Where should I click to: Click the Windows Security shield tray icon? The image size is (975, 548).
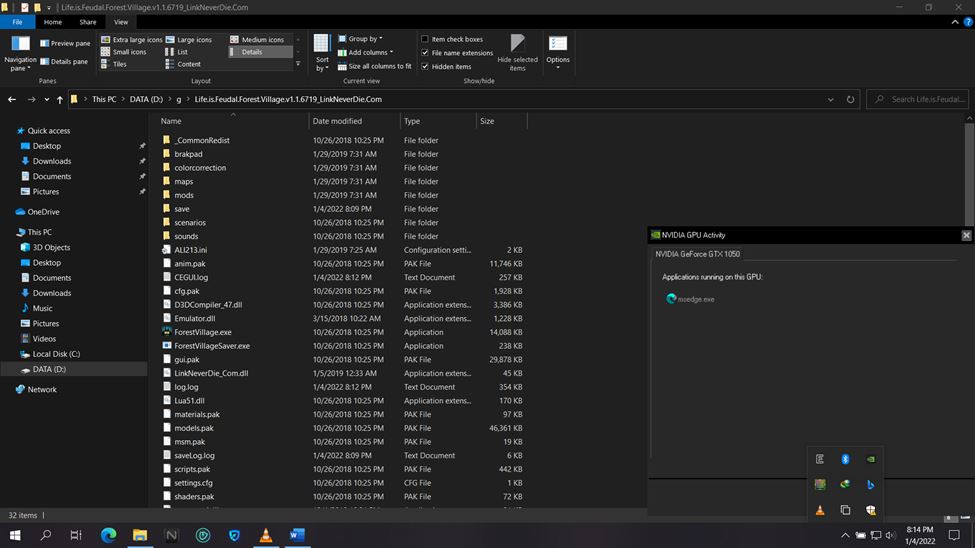(x=871, y=510)
